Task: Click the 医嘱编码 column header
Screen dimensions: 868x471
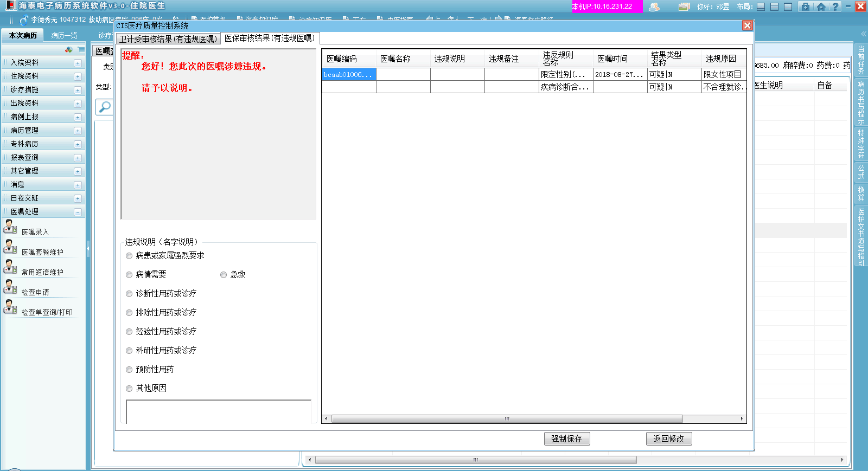Action: pyautogui.click(x=349, y=59)
